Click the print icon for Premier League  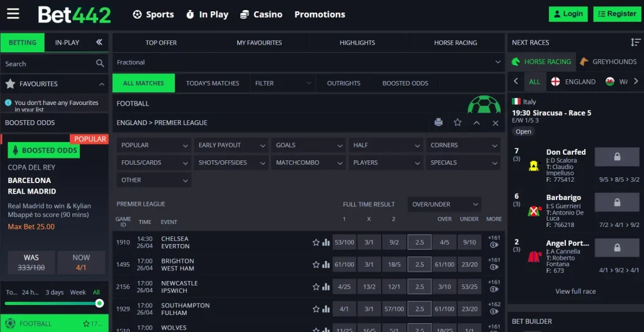(438, 123)
